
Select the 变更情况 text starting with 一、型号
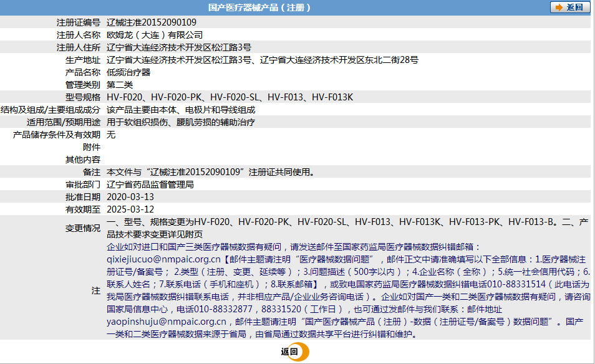pyautogui.click(x=347, y=228)
